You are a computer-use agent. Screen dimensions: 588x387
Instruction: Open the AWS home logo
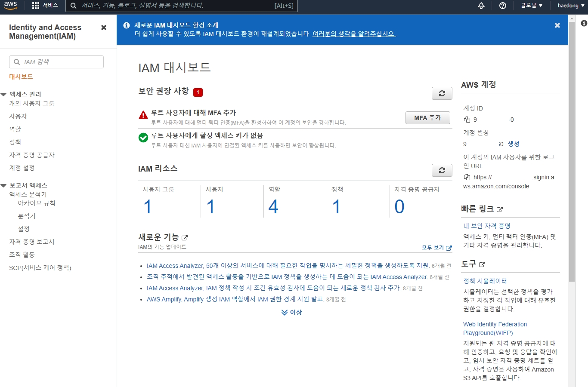tap(10, 6)
